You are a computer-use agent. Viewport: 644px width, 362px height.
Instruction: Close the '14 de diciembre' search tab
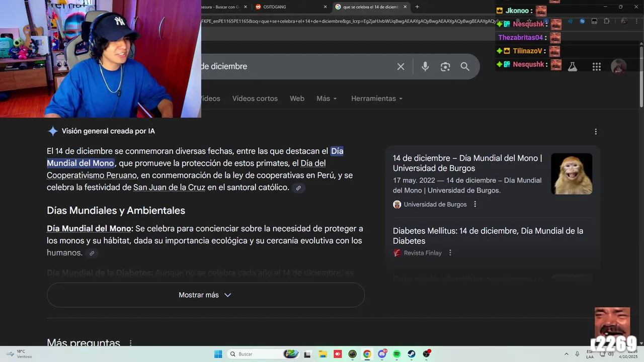[x=405, y=7]
